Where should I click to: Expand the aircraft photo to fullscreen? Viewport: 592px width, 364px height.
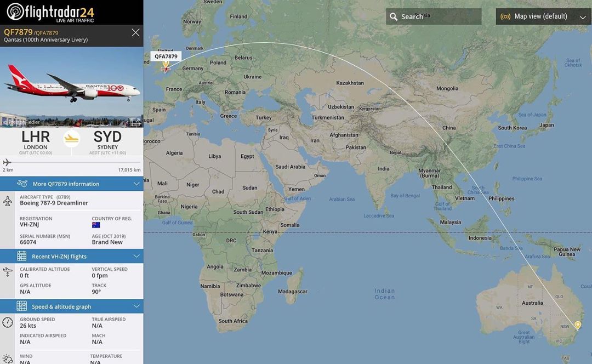tap(135, 122)
